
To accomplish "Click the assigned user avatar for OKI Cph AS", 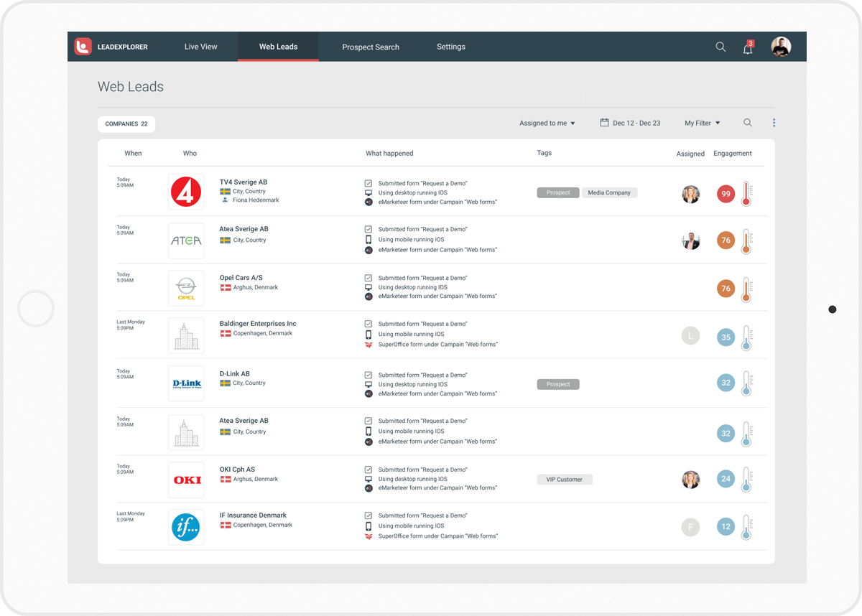I will (690, 480).
